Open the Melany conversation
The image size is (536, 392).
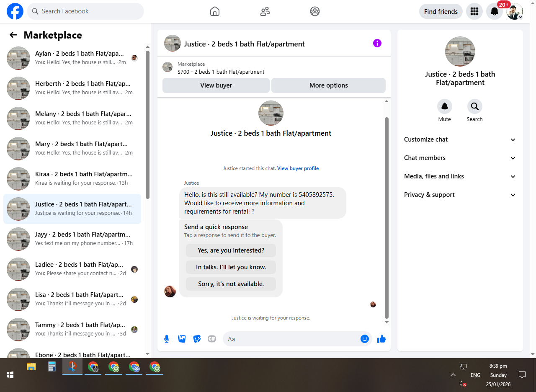pyautogui.click(x=72, y=119)
